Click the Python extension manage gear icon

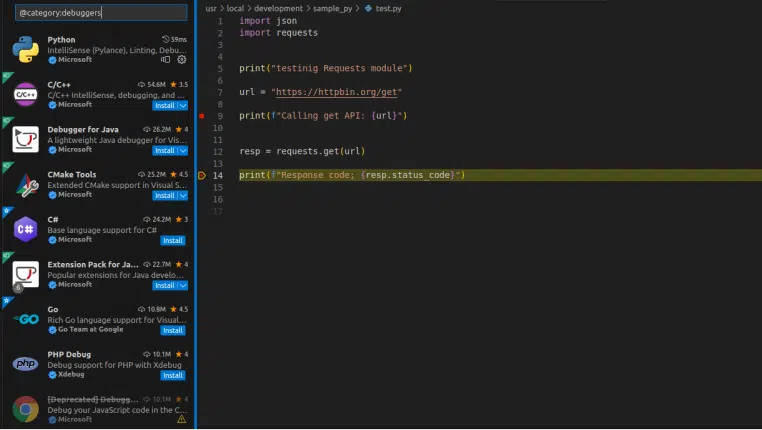181,60
